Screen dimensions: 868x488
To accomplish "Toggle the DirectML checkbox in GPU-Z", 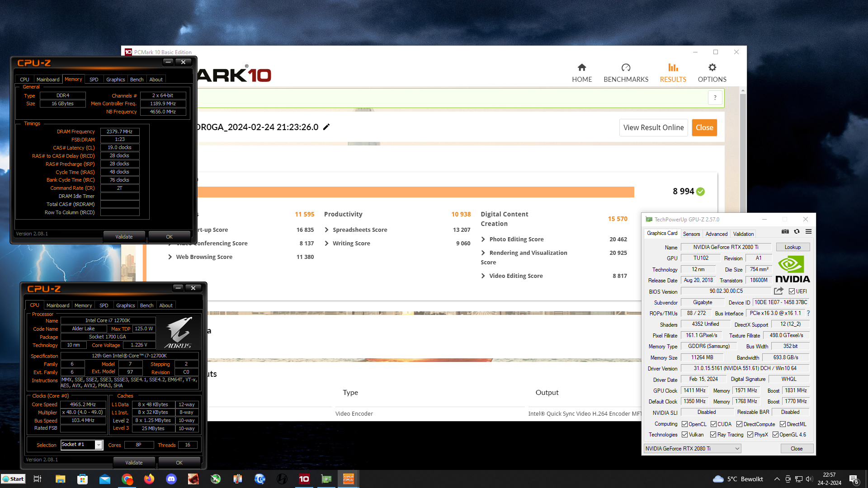I will tap(783, 424).
